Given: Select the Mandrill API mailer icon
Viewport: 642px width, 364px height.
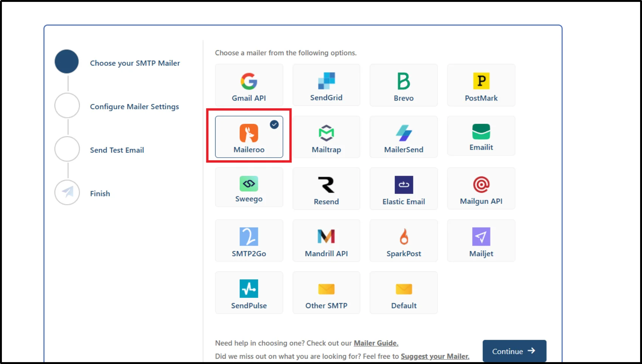Looking at the screenshot, I should pos(326,240).
